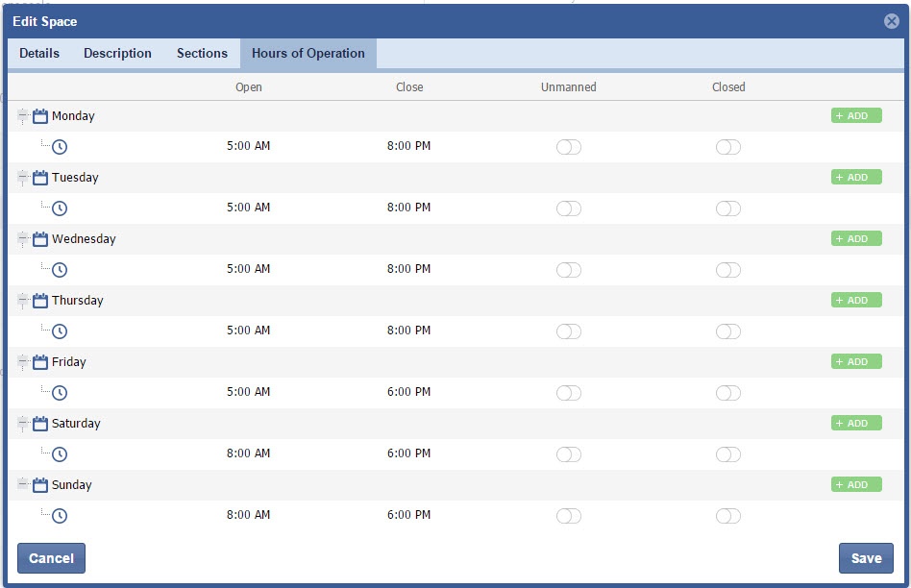This screenshot has width=911, height=588.
Task: Collapse the Saturday tree node
Action: 23,424
